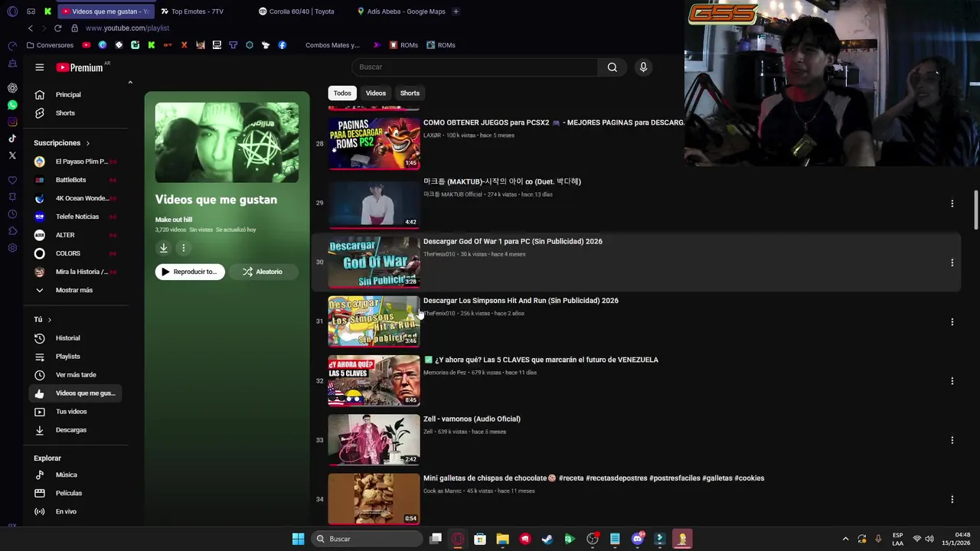Viewport: 980px width, 551px height.
Task: Click the YouTube Premium logo
Action: pos(80,67)
